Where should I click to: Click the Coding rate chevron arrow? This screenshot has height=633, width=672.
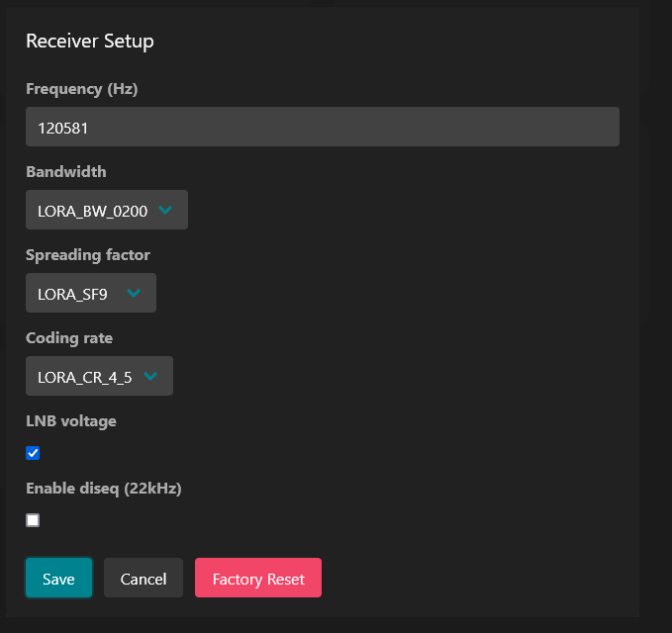pyautogui.click(x=150, y=376)
